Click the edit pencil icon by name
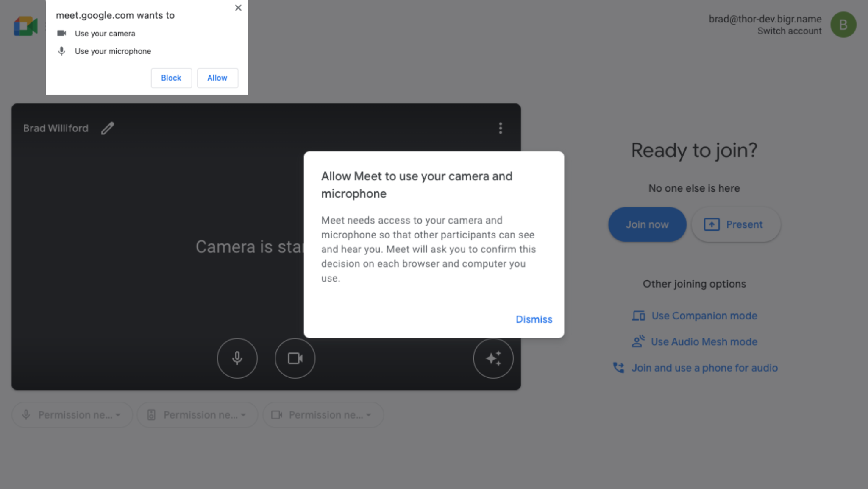Image resolution: width=868 pixels, height=489 pixels. [x=107, y=128]
